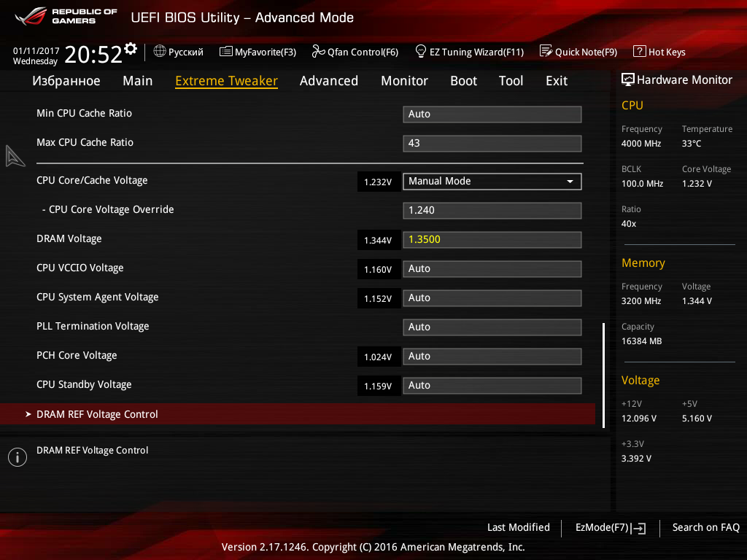747x560 pixels.
Task: Click the 5.160 V reading under +5V
Action: 697,418
